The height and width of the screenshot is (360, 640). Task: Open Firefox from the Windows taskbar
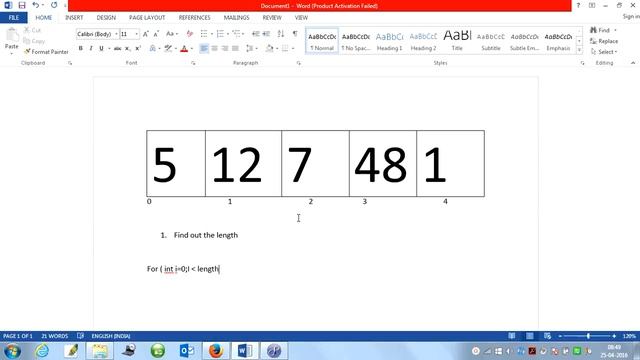(x=216, y=351)
